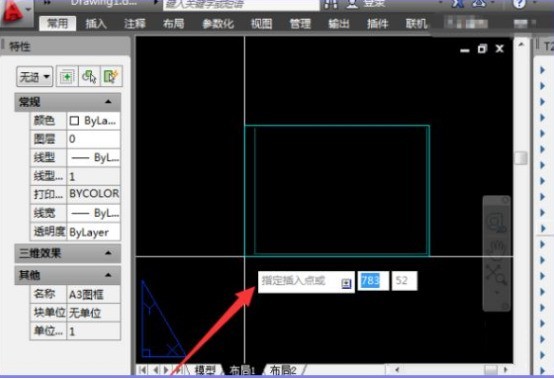This screenshot has height=379, width=554.
Task: Click zoom extents on navigation bar
Action: 497,274
